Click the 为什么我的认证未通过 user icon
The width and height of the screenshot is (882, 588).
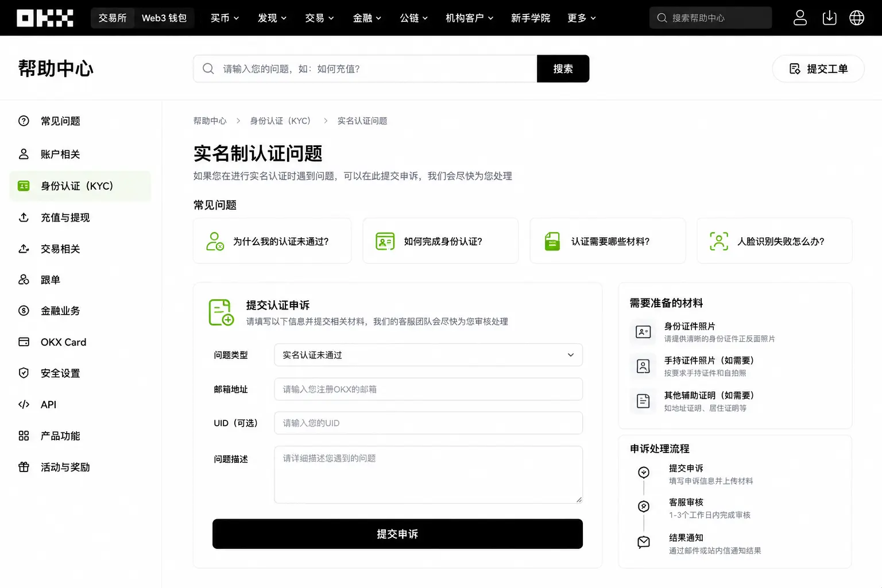215,241
